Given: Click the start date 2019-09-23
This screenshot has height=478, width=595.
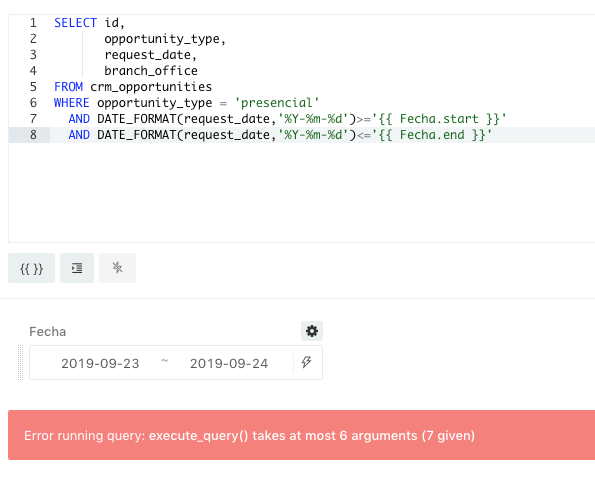Looking at the screenshot, I should [x=100, y=363].
